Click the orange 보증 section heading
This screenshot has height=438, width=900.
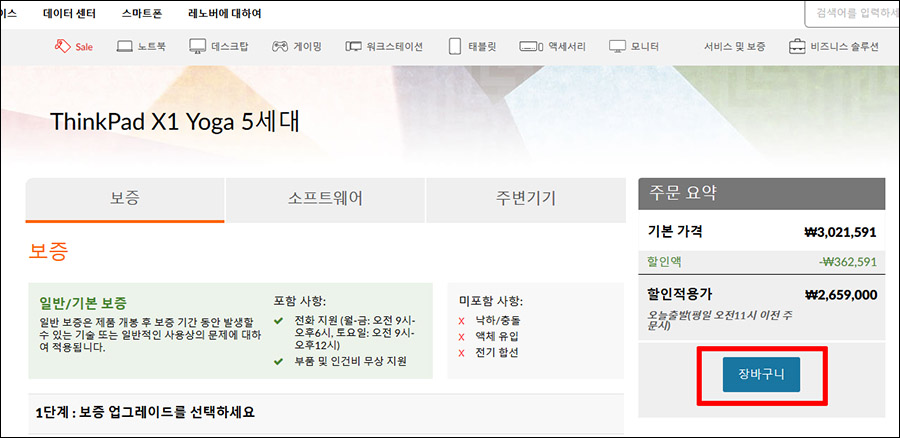(x=48, y=252)
